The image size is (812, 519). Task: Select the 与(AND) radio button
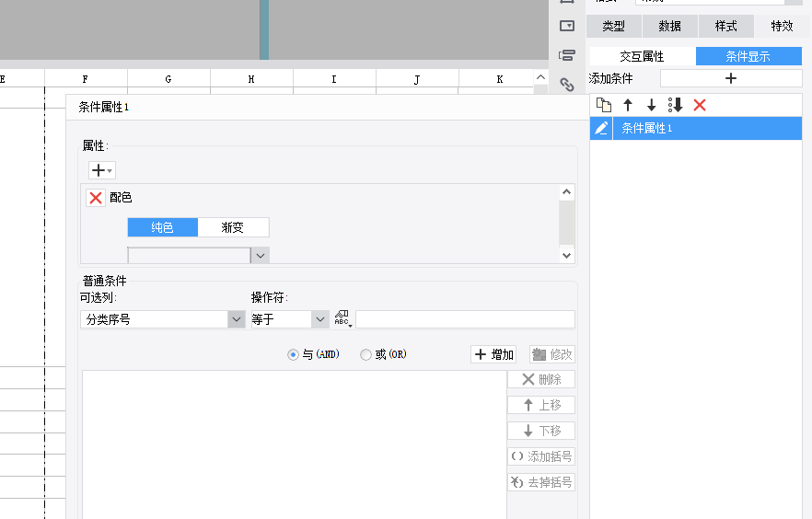click(294, 354)
